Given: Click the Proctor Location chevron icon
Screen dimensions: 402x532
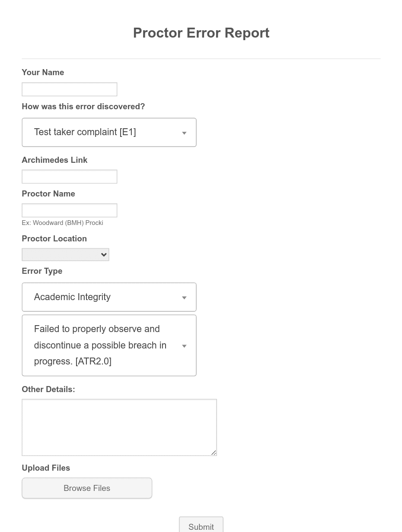Looking at the screenshot, I should pyautogui.click(x=104, y=255).
